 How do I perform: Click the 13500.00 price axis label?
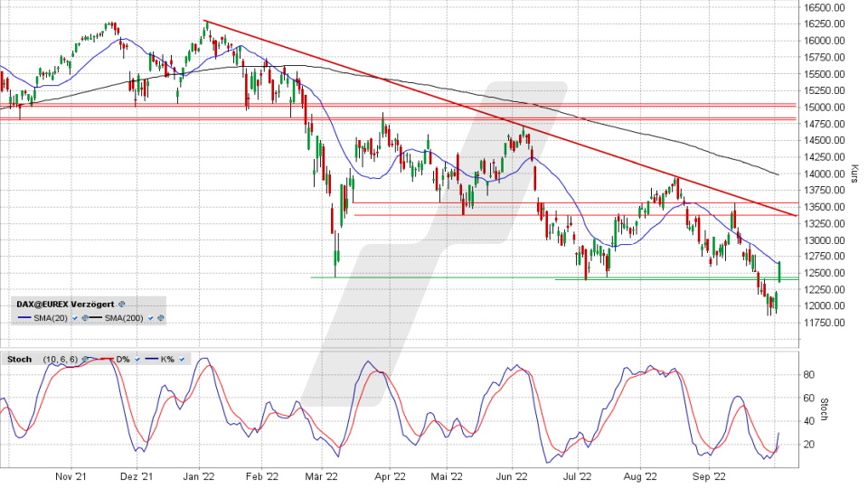(x=825, y=206)
